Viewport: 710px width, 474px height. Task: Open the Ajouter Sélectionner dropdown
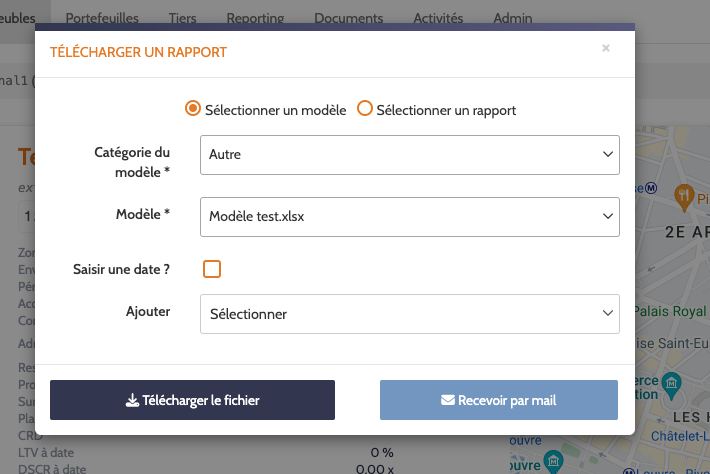[x=410, y=314]
